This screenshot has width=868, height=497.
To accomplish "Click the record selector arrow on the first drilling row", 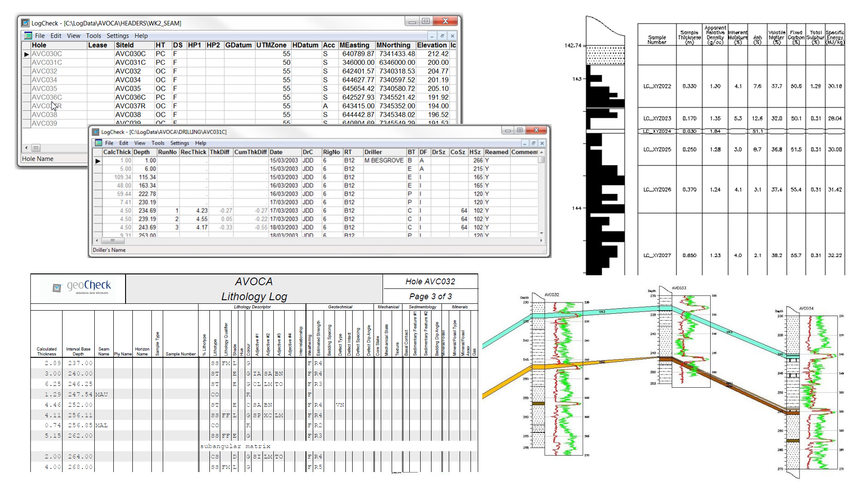I will coord(99,160).
